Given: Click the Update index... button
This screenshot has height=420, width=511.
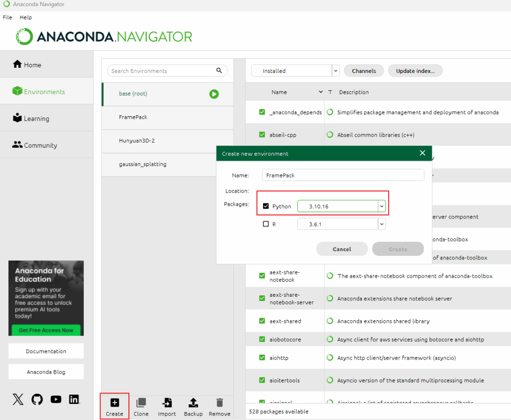Looking at the screenshot, I should coord(415,71).
